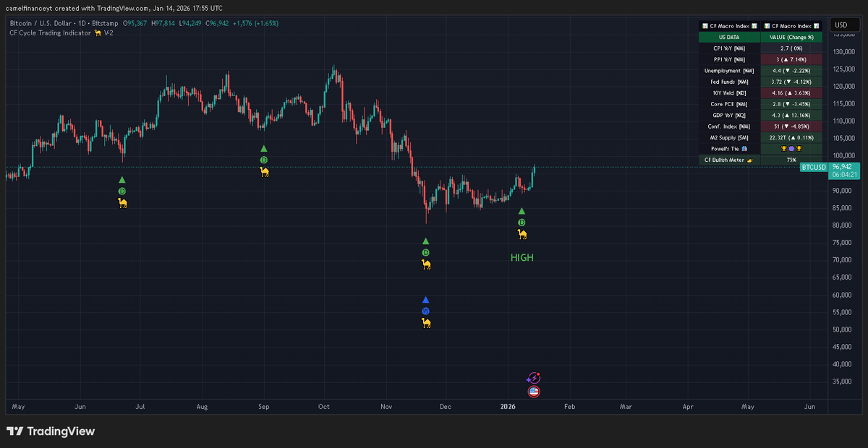The image size is (868, 448).
Task: Click the BTCUSD price line label
Action: pyautogui.click(x=814, y=167)
